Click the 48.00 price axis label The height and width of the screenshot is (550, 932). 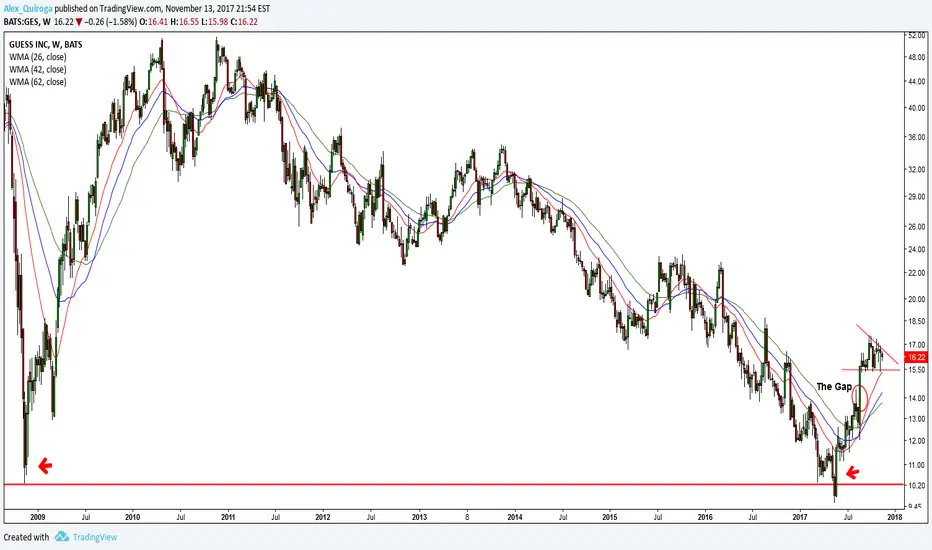[916, 58]
